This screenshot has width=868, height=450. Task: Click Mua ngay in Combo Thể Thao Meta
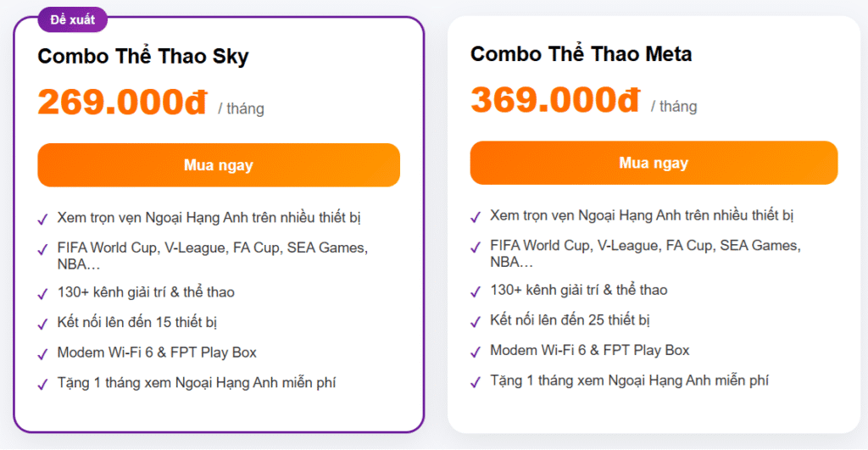(654, 163)
